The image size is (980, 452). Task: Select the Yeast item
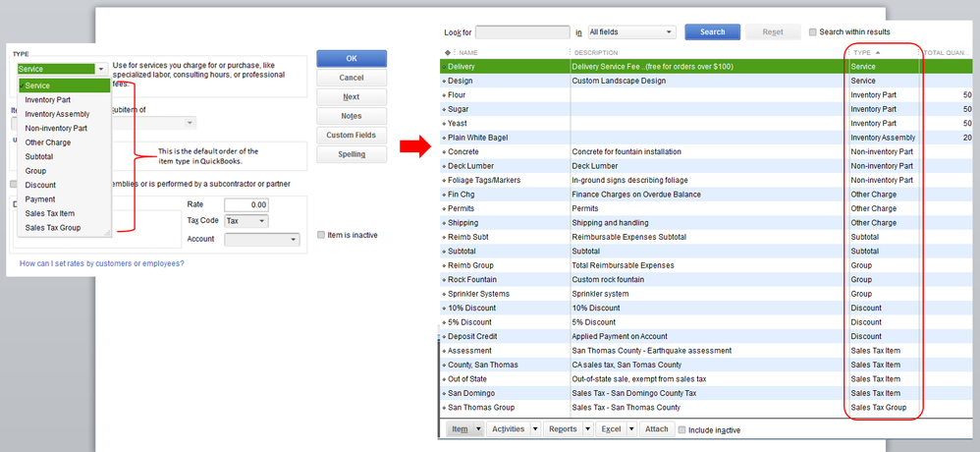[458, 123]
